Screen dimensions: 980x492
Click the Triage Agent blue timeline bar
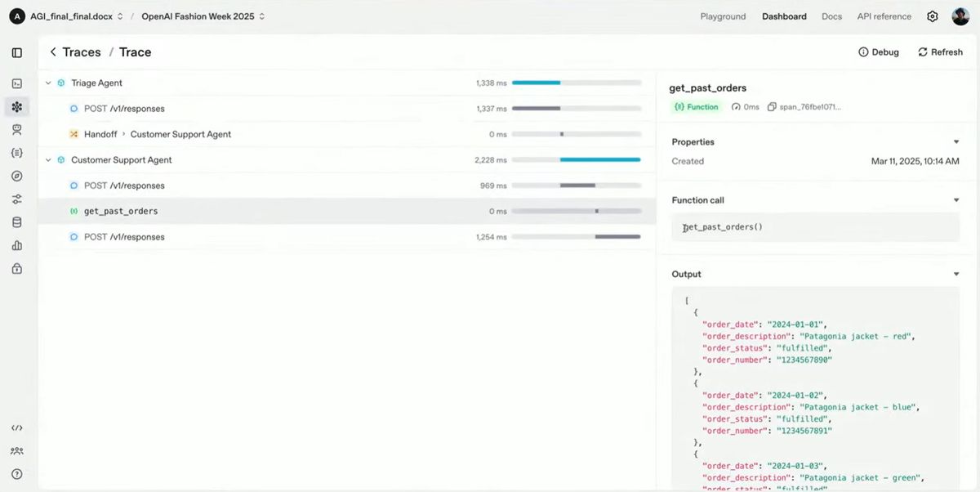[536, 83]
